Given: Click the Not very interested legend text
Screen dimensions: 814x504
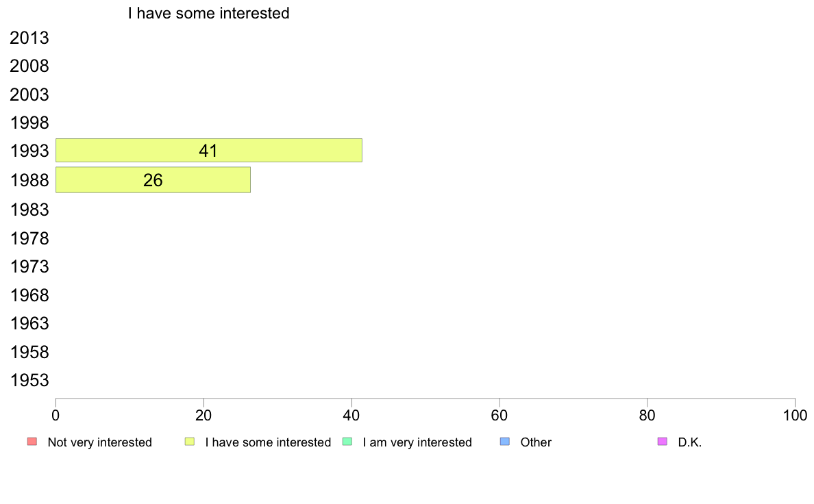Looking at the screenshot, I should (99, 442).
